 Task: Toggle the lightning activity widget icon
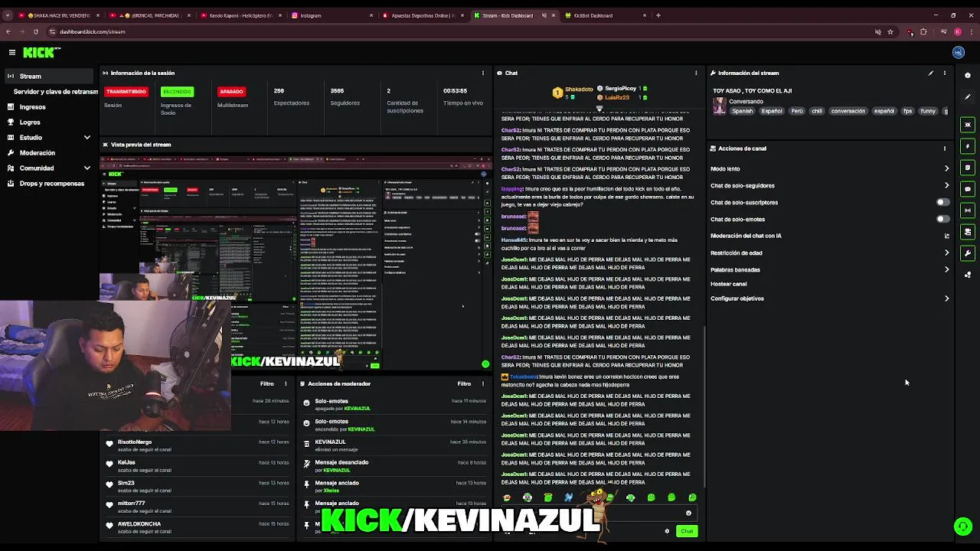pyautogui.click(x=968, y=146)
